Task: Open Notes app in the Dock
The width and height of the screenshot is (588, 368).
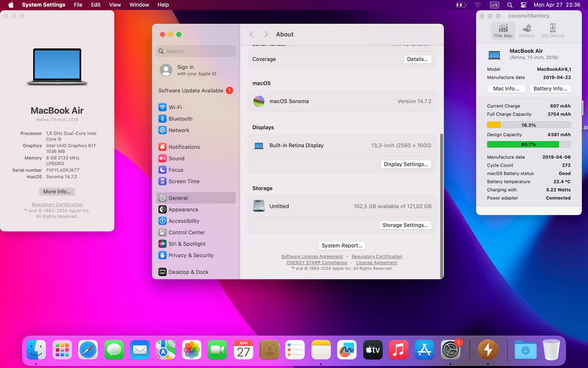Action: pos(321,350)
